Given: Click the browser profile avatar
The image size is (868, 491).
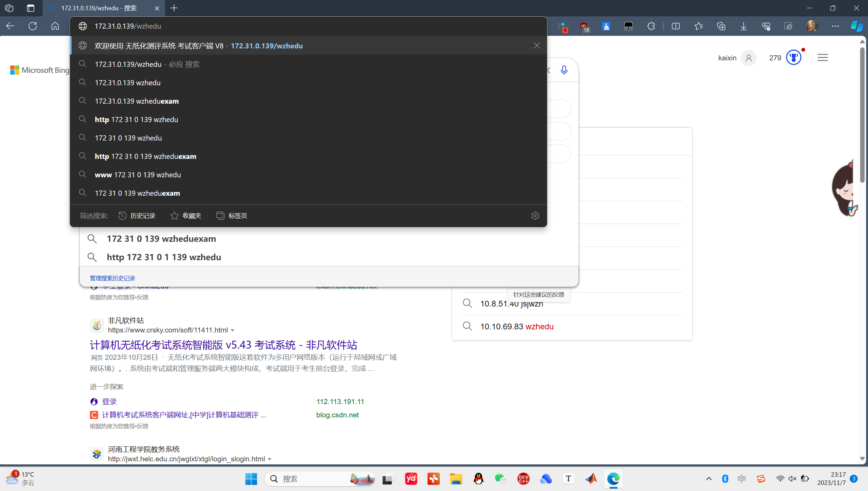Looking at the screenshot, I should 812,26.
